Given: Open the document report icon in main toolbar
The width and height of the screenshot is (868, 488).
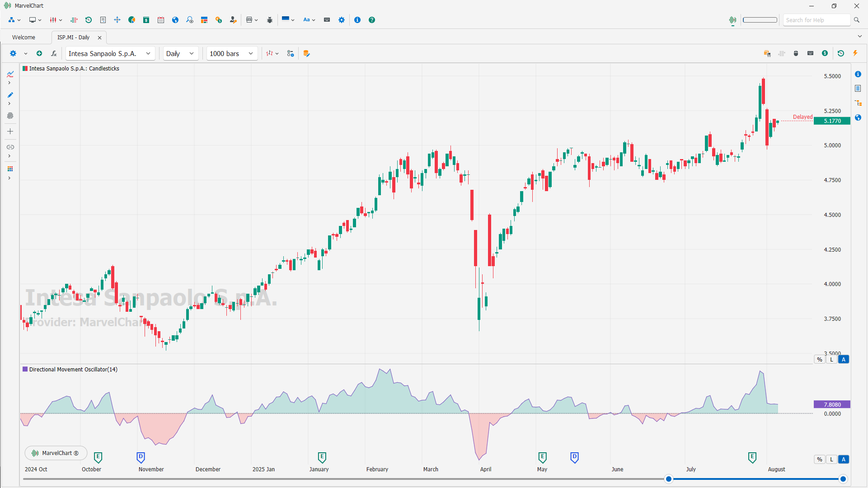Looking at the screenshot, I should [x=103, y=20].
